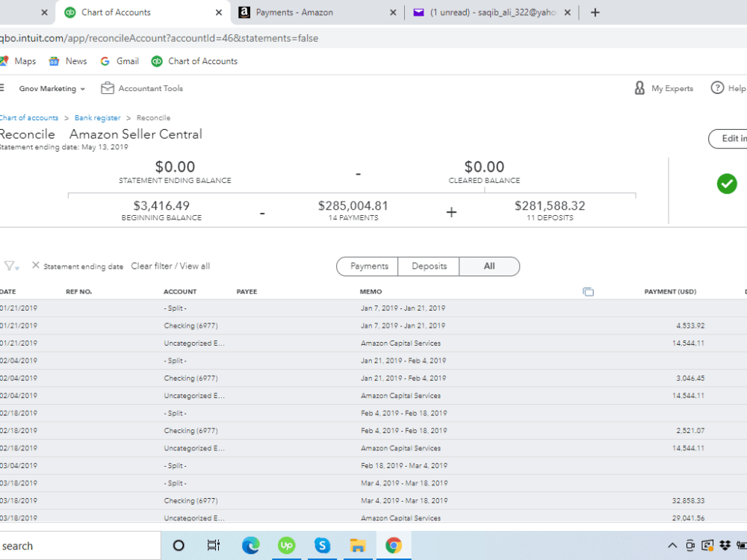Show only Deposits transactions

[429, 267]
